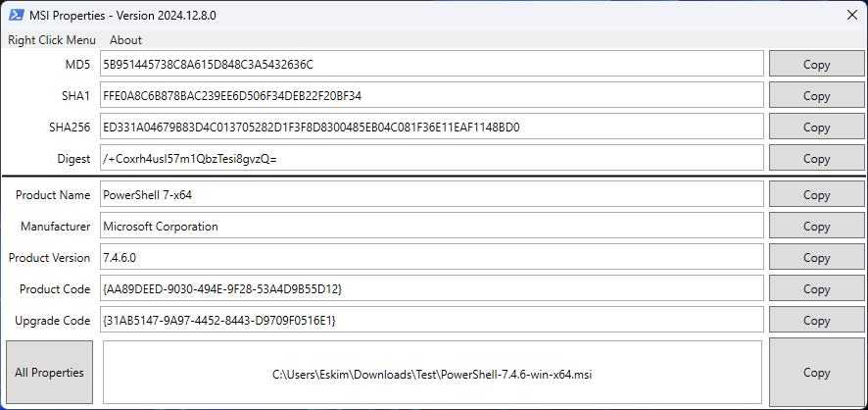Click the Product Version label
Screen dimensions: 868x410
pyautogui.click(x=49, y=258)
